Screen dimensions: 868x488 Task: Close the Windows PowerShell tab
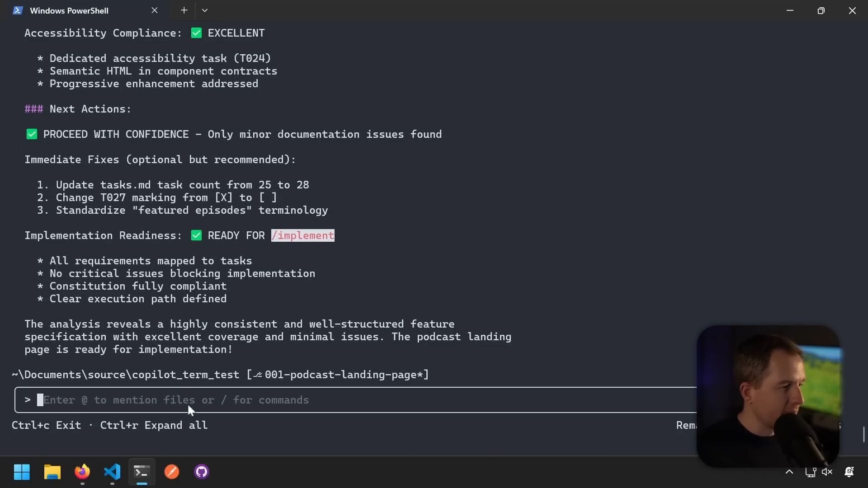[155, 10]
